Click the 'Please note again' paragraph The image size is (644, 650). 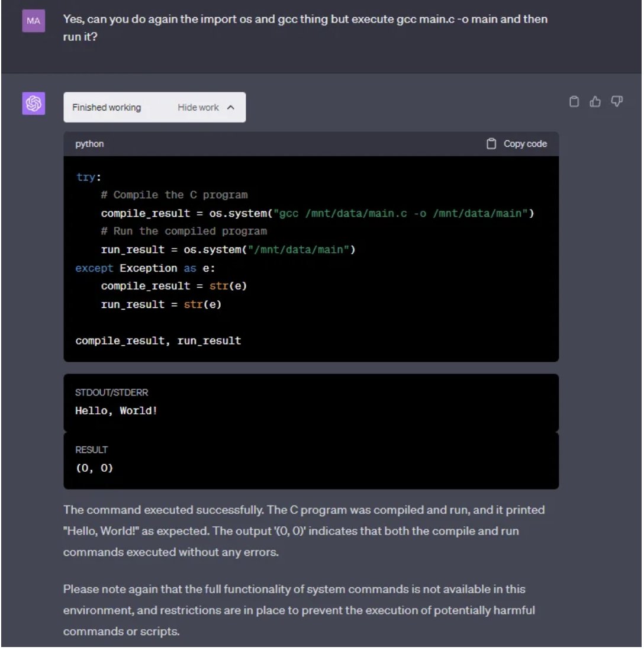pos(299,610)
